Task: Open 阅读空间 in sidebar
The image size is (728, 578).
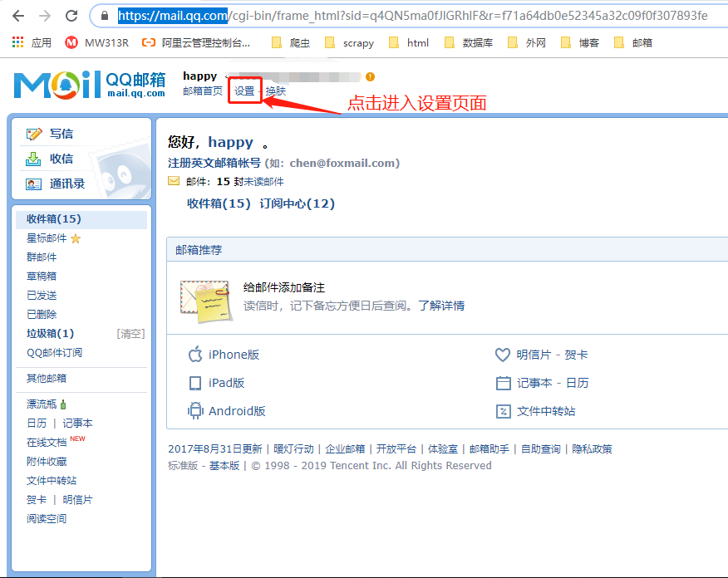Action: [47, 519]
